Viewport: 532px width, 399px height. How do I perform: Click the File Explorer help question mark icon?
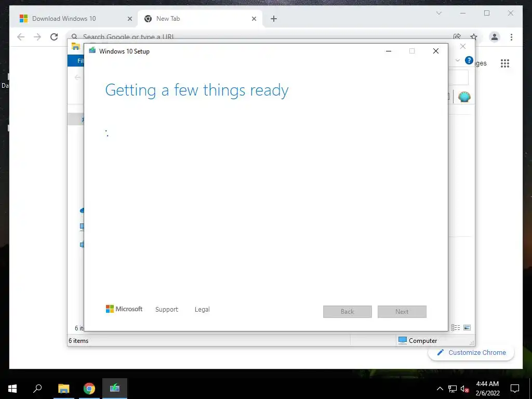click(x=469, y=60)
